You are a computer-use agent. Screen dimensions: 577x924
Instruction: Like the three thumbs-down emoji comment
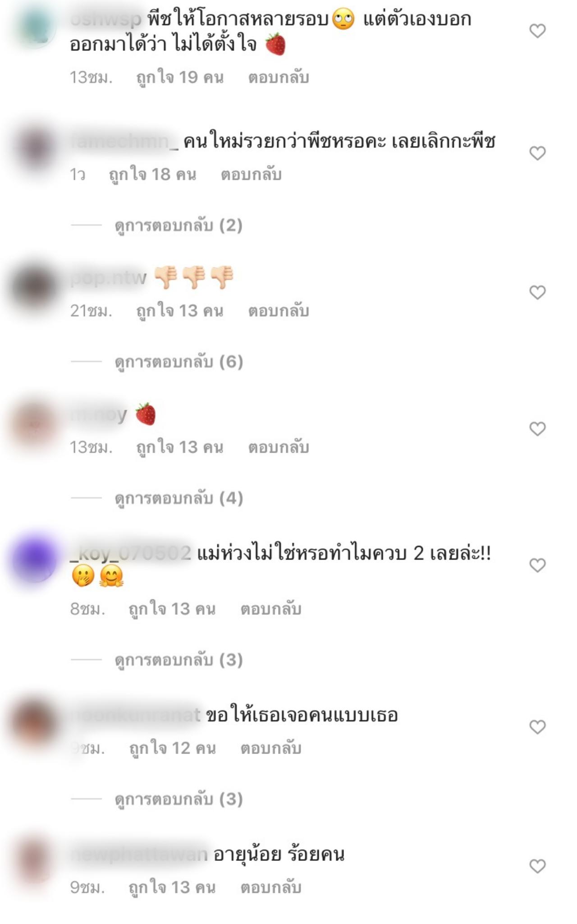coord(537,292)
